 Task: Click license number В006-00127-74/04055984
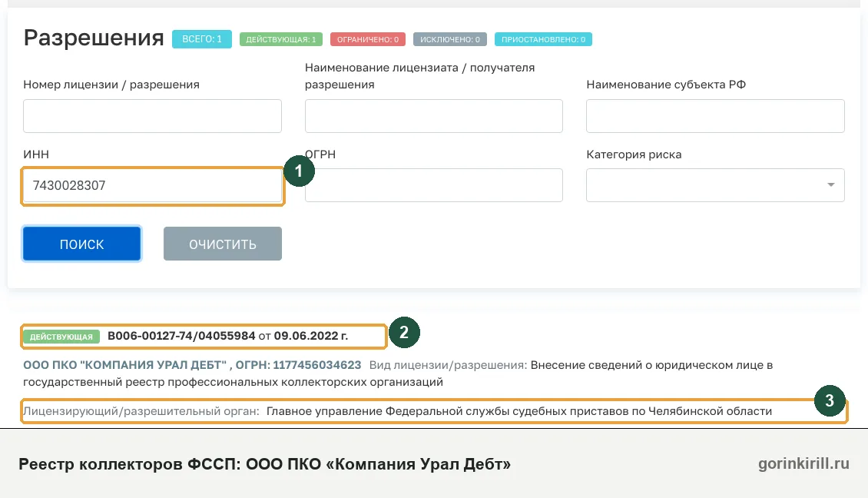(x=181, y=336)
